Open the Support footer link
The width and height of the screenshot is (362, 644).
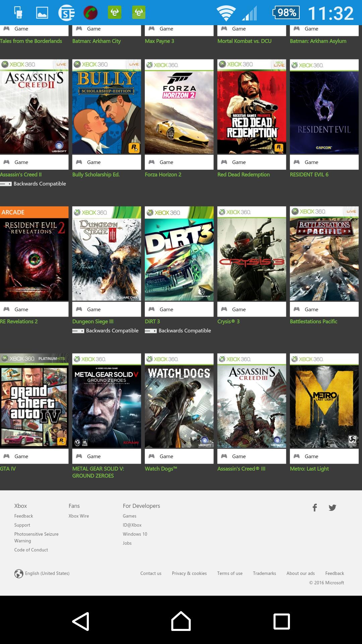click(22, 525)
